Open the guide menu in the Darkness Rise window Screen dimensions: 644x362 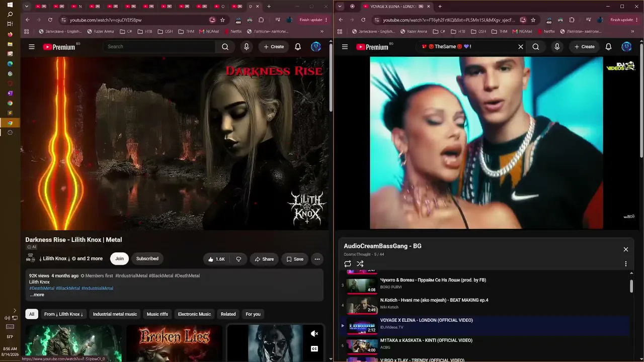(x=32, y=47)
